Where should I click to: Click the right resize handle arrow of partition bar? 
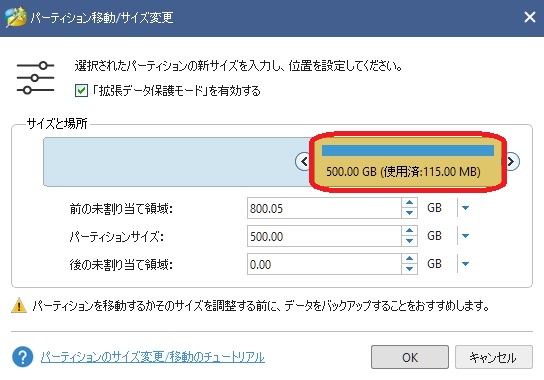(511, 161)
